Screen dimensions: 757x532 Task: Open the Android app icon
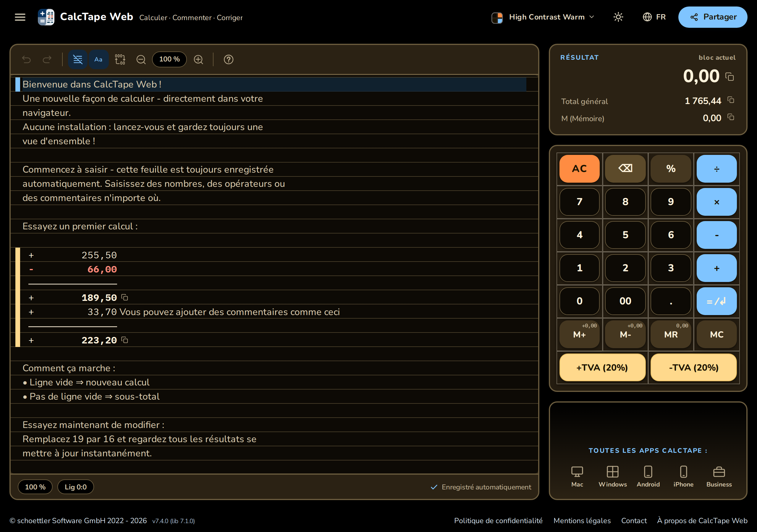pos(648,477)
